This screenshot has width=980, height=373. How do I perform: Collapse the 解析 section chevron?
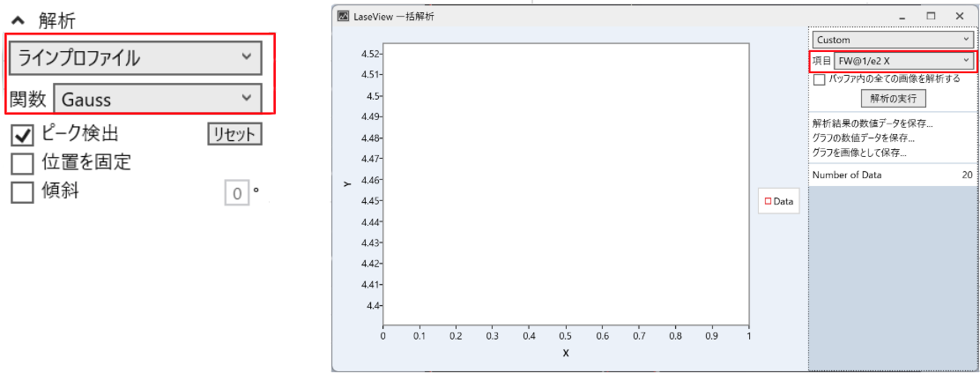(x=19, y=19)
